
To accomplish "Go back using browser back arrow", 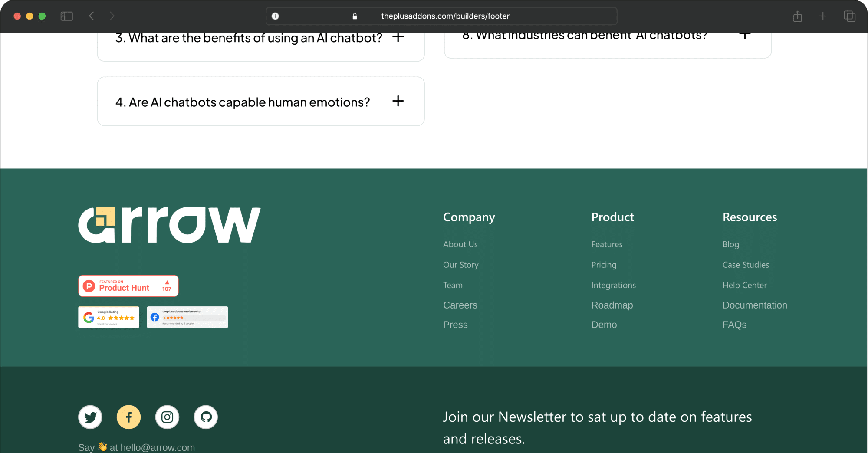I will coord(92,16).
